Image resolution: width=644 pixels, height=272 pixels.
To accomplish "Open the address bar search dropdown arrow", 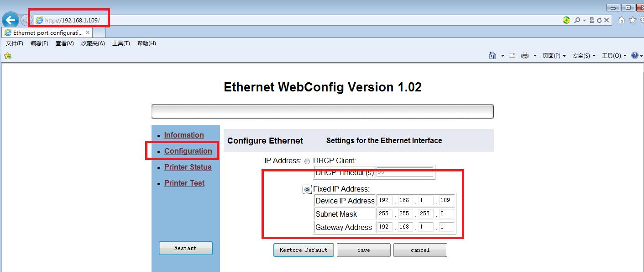I will coord(584,21).
